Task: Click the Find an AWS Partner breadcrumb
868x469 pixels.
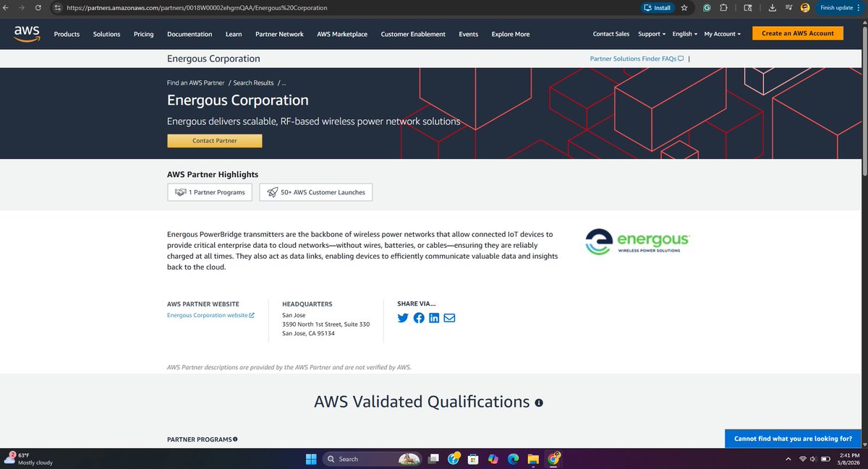Action: tap(196, 83)
